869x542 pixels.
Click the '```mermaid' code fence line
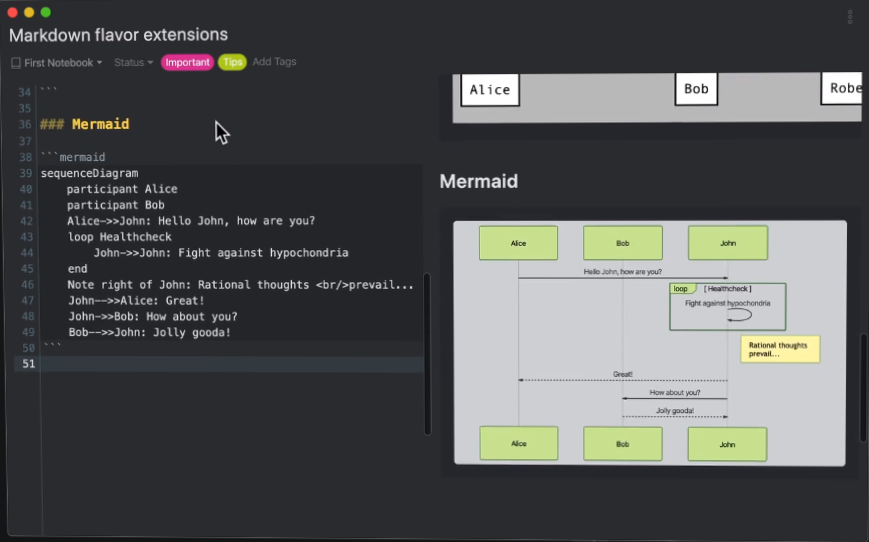[73, 157]
